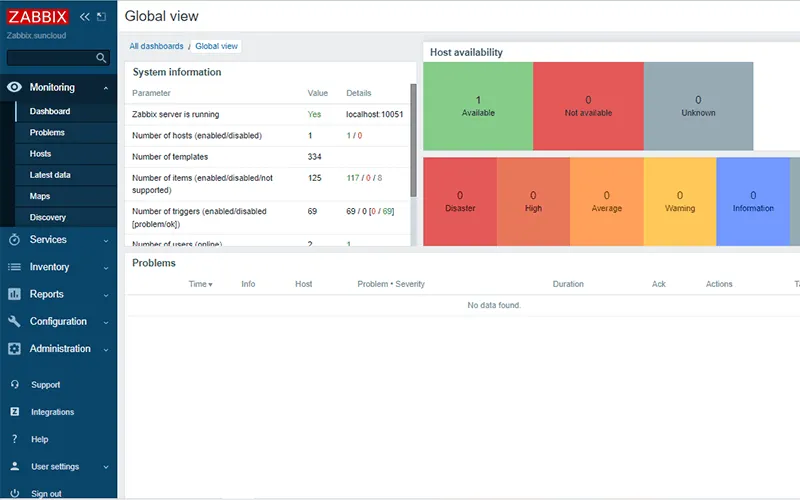800x500 pixels.
Task: Click the 'No data found.' message
Action: tap(494, 305)
